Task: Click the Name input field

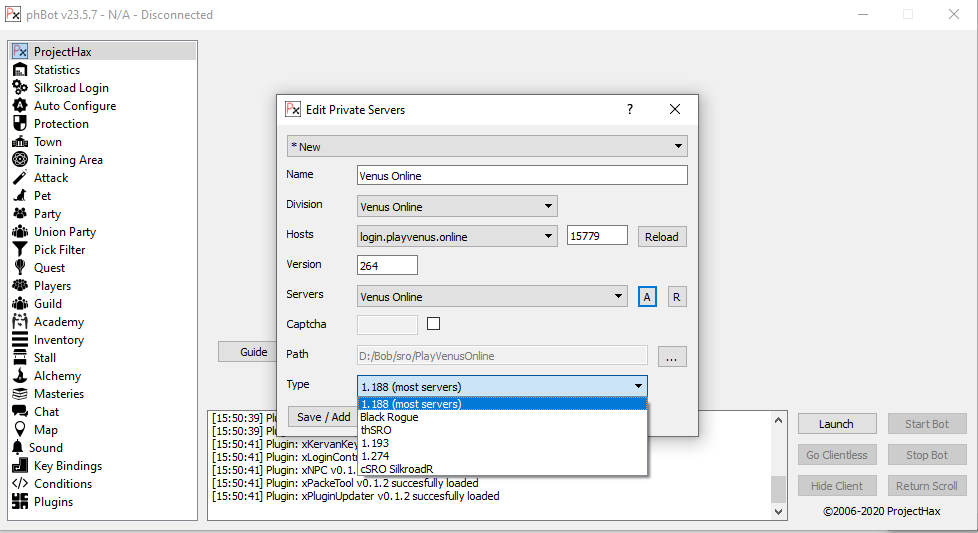Action: (522, 176)
